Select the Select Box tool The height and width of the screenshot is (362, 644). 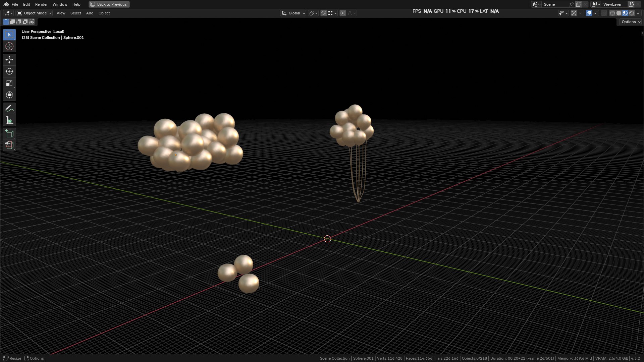click(x=9, y=35)
